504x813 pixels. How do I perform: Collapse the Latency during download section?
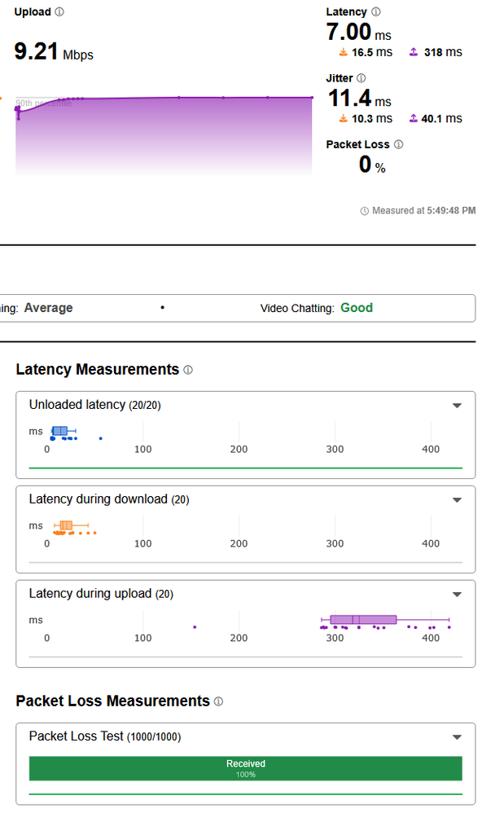(457, 500)
